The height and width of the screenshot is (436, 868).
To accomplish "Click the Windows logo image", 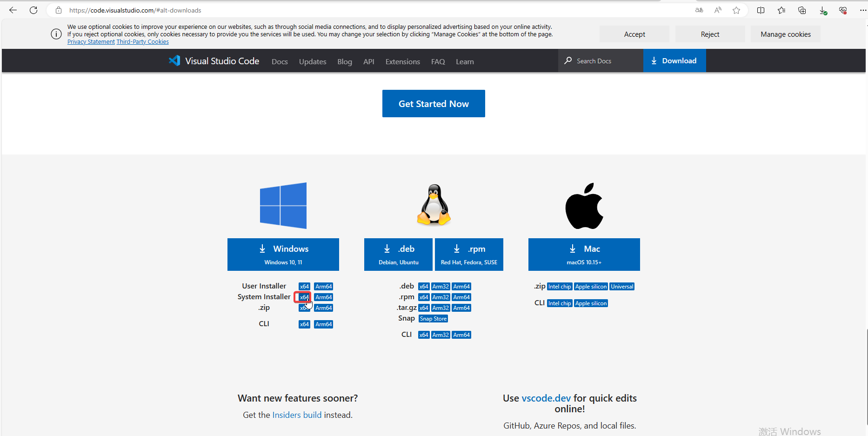I will coord(283,206).
